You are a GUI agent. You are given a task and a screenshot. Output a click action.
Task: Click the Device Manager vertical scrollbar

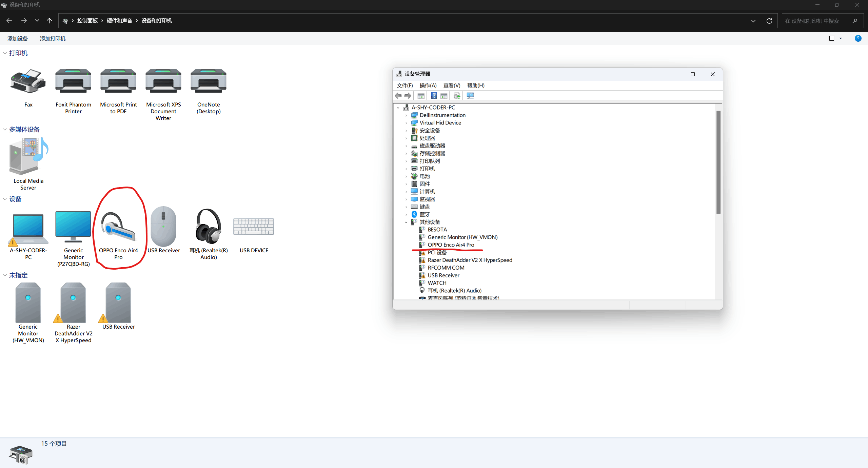click(x=718, y=162)
